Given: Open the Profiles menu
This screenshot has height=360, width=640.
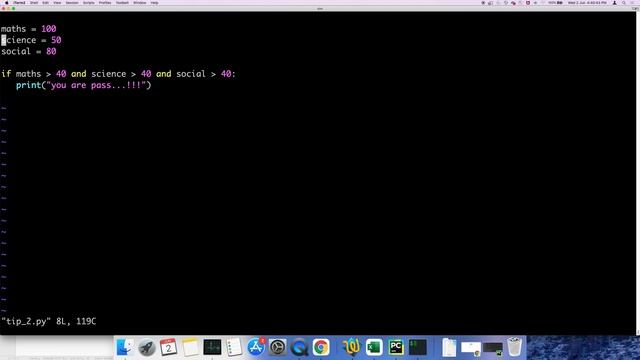Looking at the screenshot, I should coord(105,3).
